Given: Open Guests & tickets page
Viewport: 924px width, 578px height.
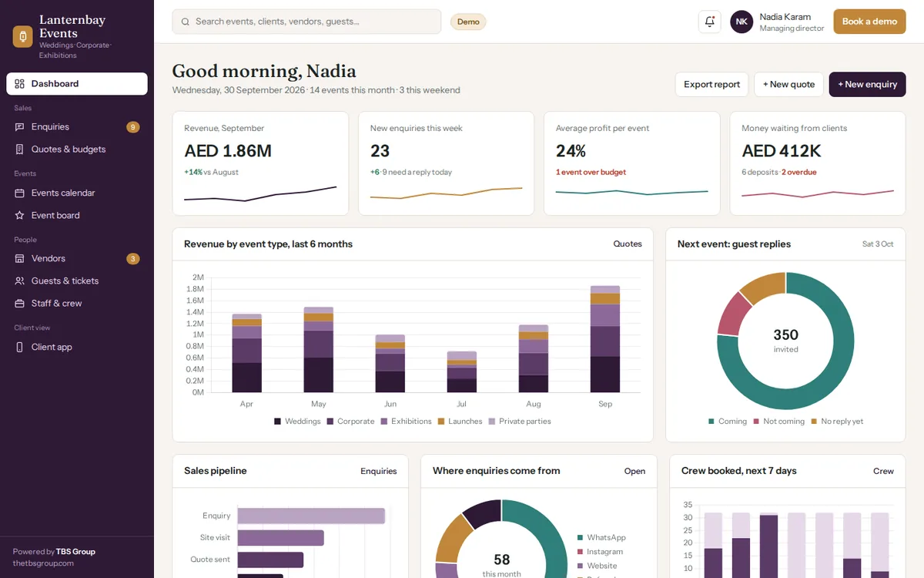Looking at the screenshot, I should [x=77, y=281].
